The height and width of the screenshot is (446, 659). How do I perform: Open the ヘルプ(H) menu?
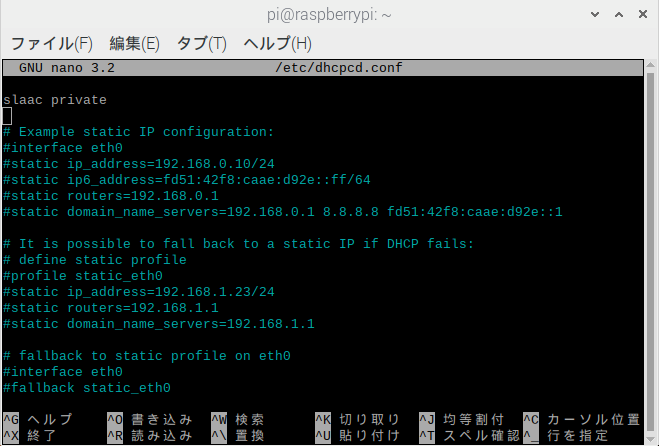(x=277, y=44)
